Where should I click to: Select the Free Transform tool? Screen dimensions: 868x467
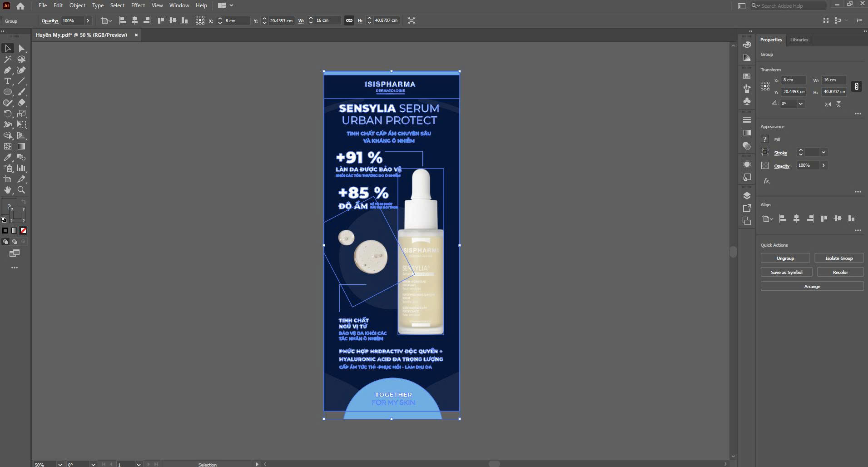[x=21, y=125]
